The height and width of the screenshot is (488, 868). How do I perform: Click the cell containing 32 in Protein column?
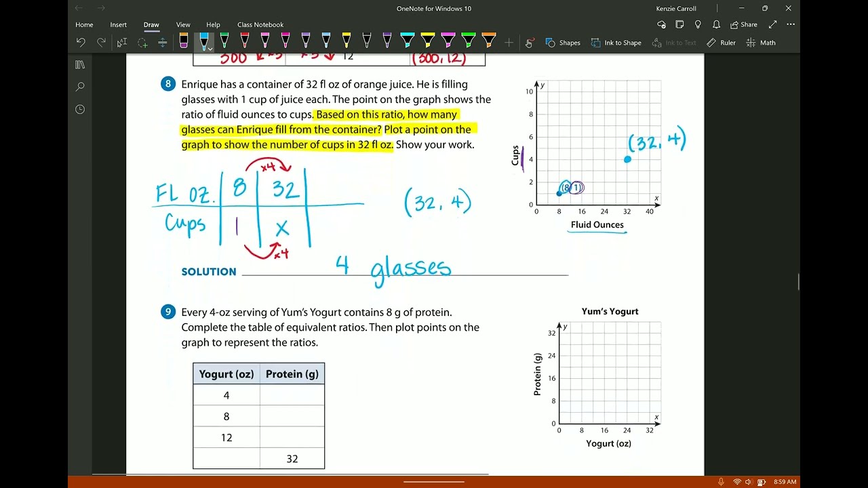(292, 459)
